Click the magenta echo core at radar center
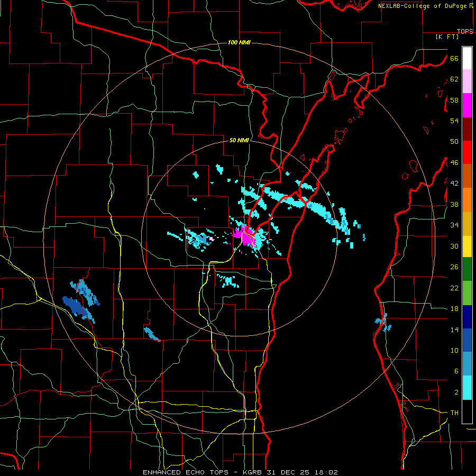Viewport: 476px width, 476px height. coord(245,235)
